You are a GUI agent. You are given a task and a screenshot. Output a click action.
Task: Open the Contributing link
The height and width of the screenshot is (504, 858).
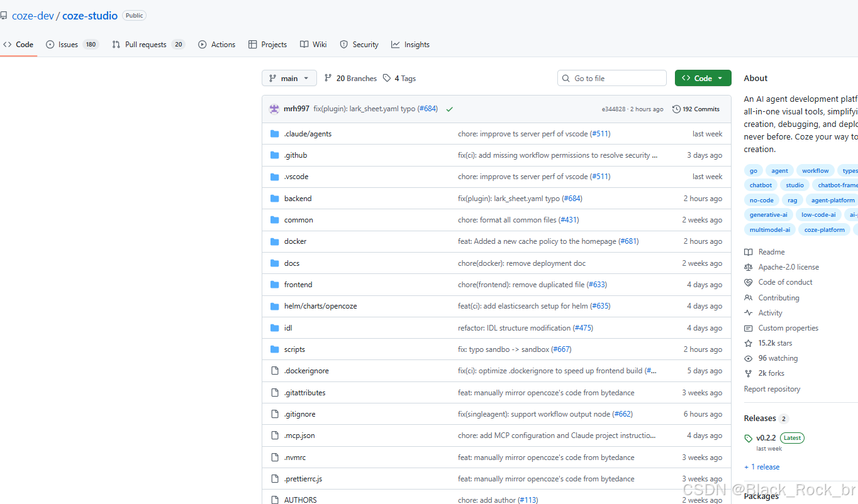[779, 298]
